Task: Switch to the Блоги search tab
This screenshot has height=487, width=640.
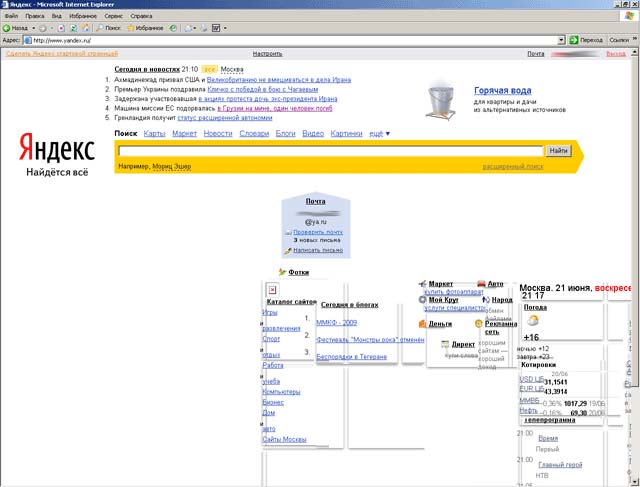Action: coord(285,133)
